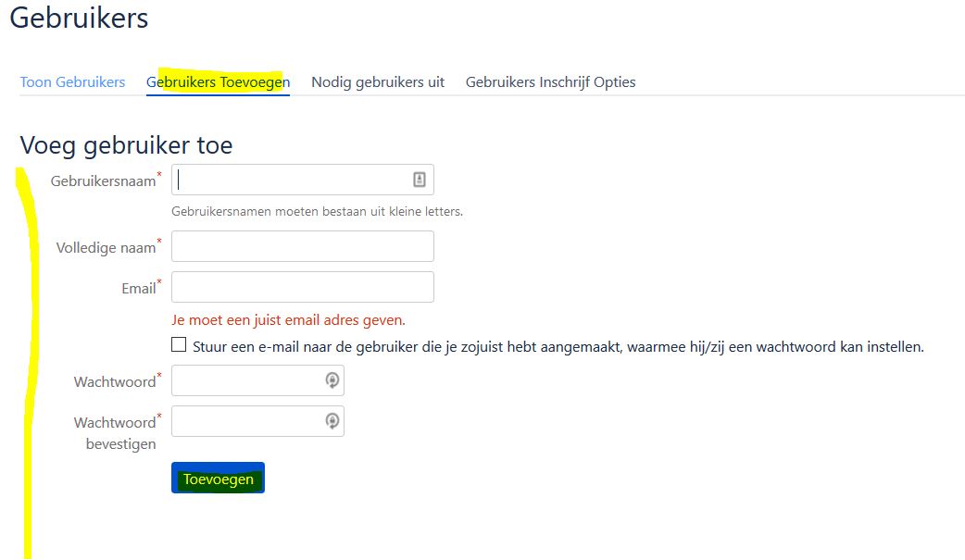Open the Toon Gebruikers tab
The width and height of the screenshot is (965, 560).
pyautogui.click(x=72, y=81)
